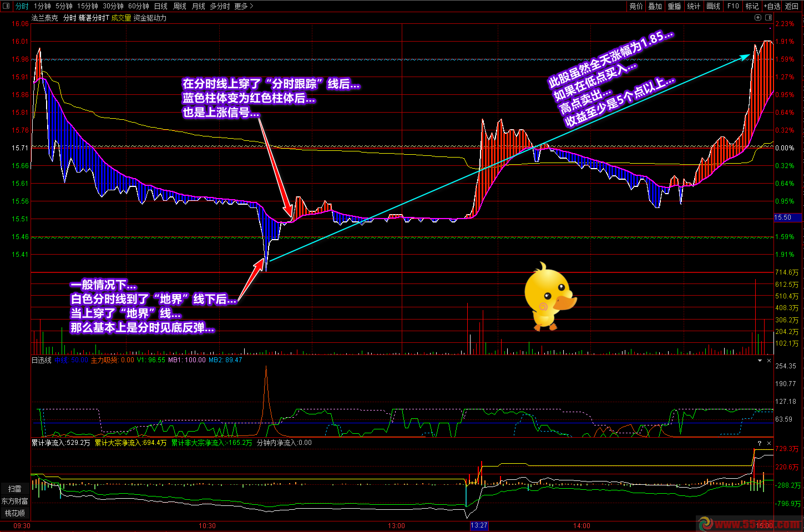The image size is (804, 532).
Task: Click the yellow duck mascot
Action: [549, 297]
